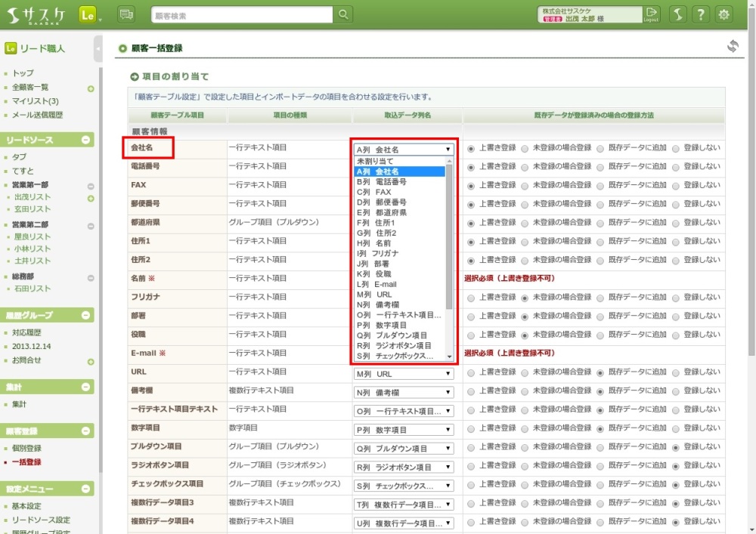Select L列 E-mail option in dropdown list
Image resolution: width=756 pixels, height=534 pixels.
376,284
